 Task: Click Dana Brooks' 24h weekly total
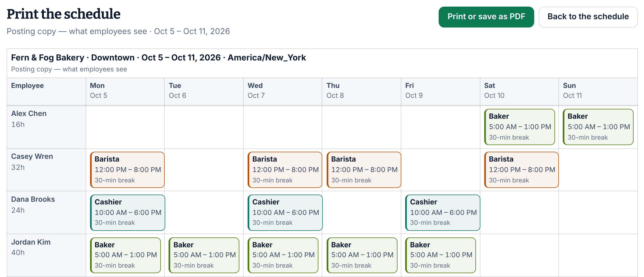tap(18, 210)
